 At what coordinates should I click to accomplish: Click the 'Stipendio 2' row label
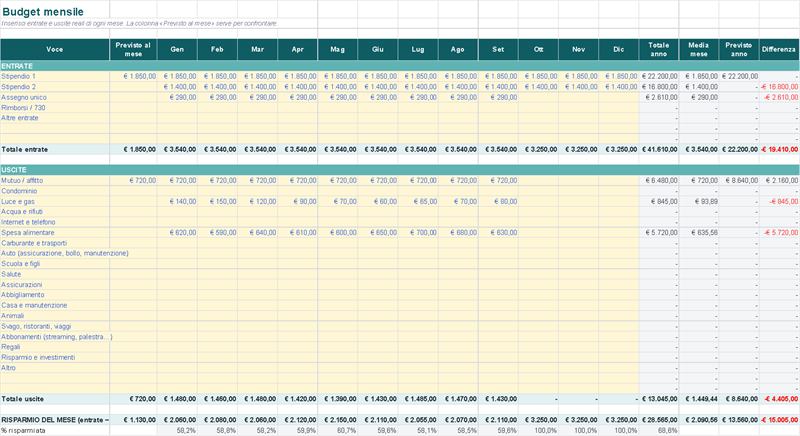pos(18,87)
